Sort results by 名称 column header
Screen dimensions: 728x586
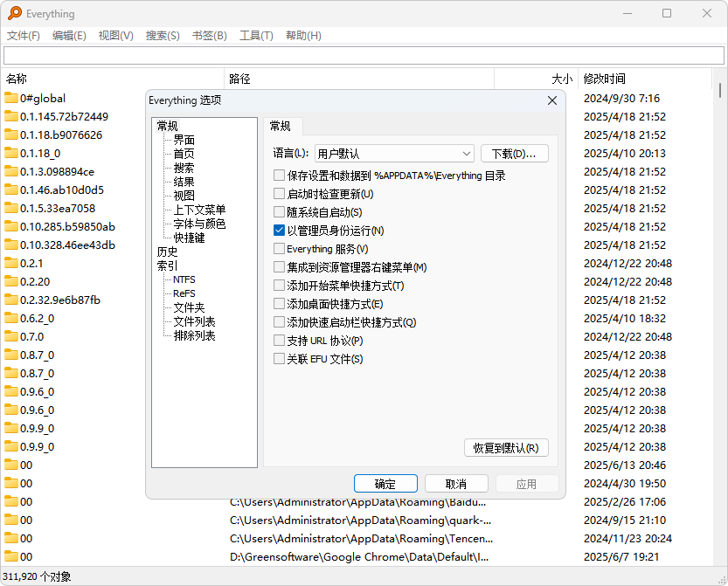(113, 79)
